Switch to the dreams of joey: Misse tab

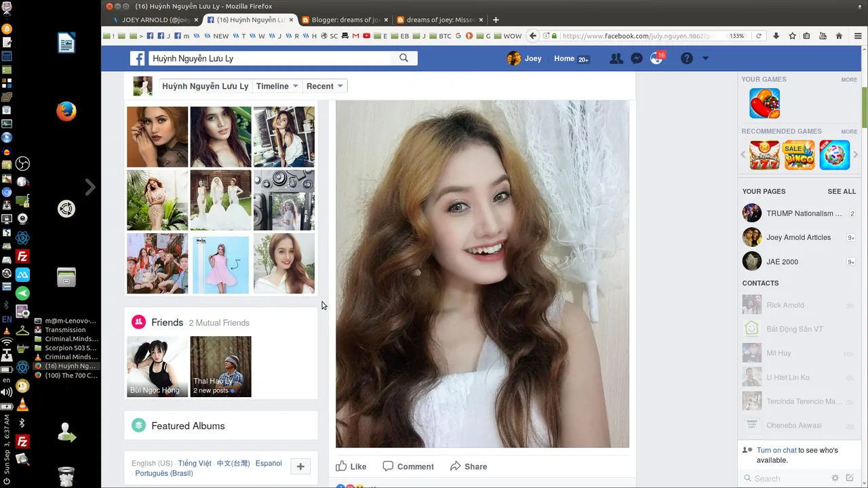point(440,20)
